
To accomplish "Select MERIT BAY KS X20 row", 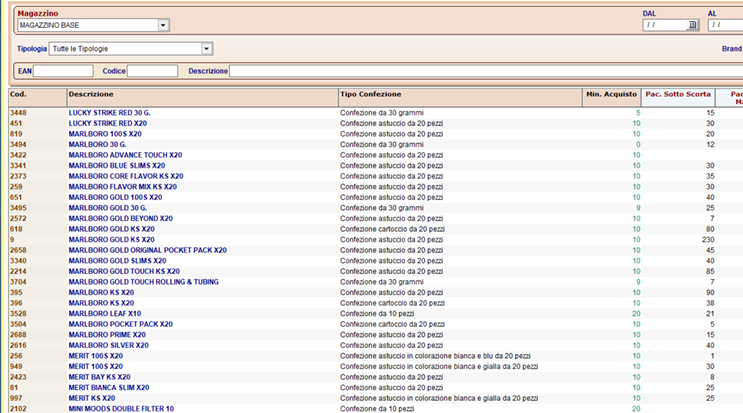I will 376,377.
